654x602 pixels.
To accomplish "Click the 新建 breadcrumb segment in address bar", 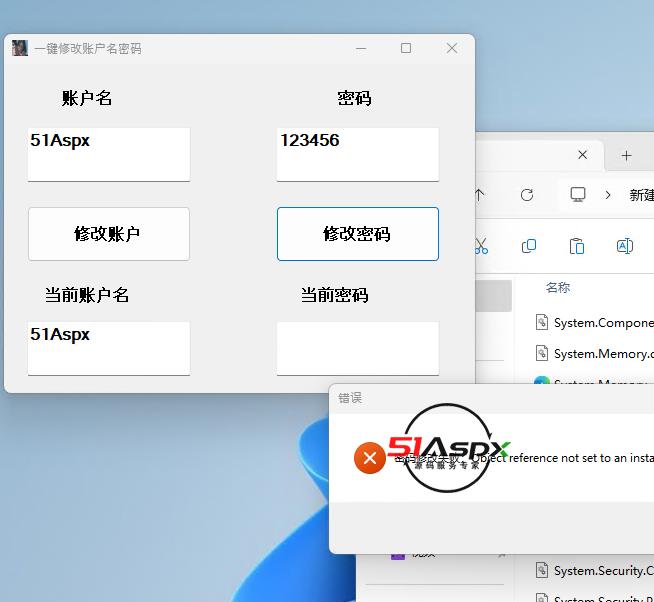I will pos(641,195).
